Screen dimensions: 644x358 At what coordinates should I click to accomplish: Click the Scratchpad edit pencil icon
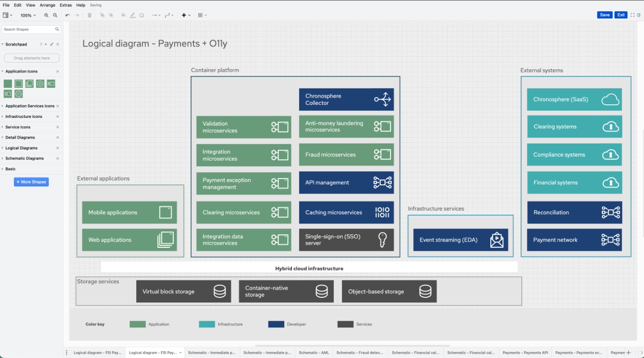[51, 44]
